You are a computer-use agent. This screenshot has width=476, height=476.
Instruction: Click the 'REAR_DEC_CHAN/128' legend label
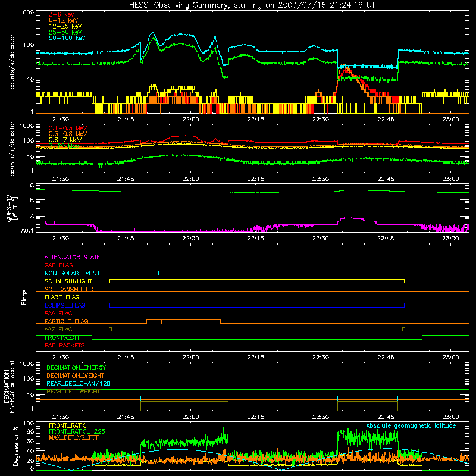pos(79,383)
